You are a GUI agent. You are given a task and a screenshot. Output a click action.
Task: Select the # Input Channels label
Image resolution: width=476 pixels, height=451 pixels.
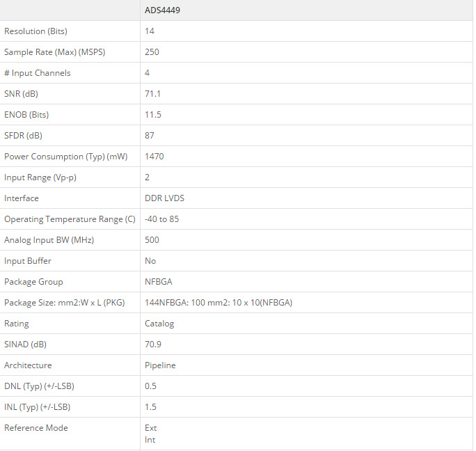[38, 73]
